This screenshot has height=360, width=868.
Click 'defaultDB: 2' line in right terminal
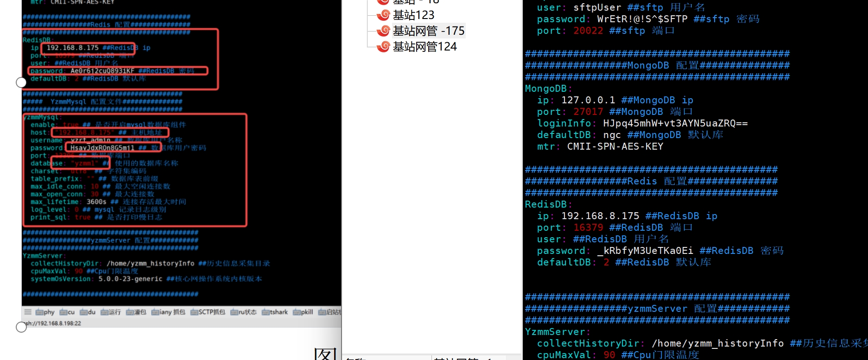click(x=624, y=262)
